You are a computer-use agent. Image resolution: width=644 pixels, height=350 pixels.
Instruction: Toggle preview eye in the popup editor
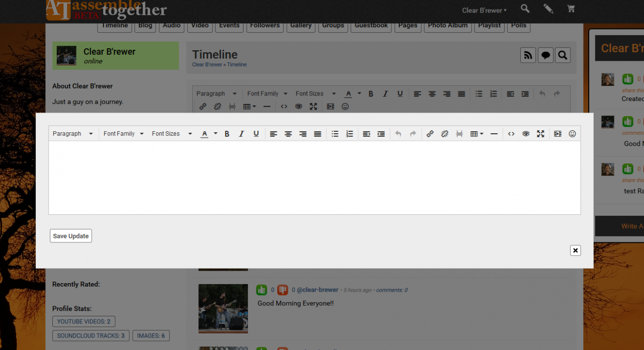coord(526,134)
